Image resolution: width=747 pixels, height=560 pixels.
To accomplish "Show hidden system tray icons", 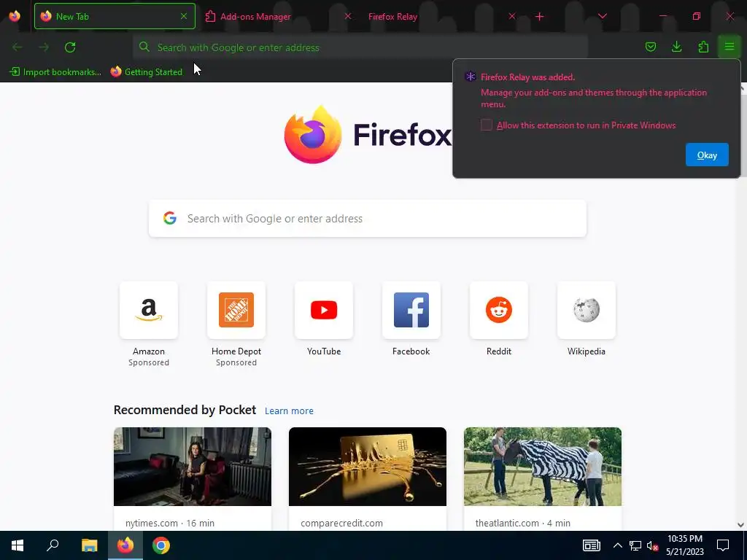I will pyautogui.click(x=617, y=545).
